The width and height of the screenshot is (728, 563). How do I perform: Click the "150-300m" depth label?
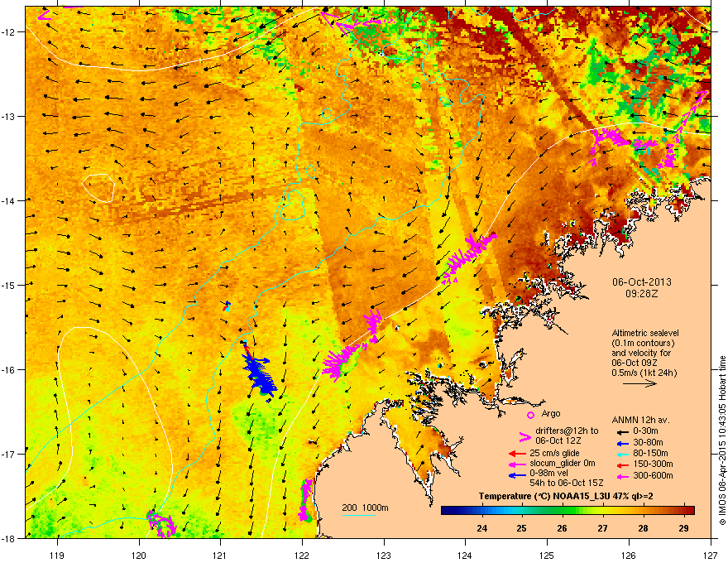click(x=653, y=464)
